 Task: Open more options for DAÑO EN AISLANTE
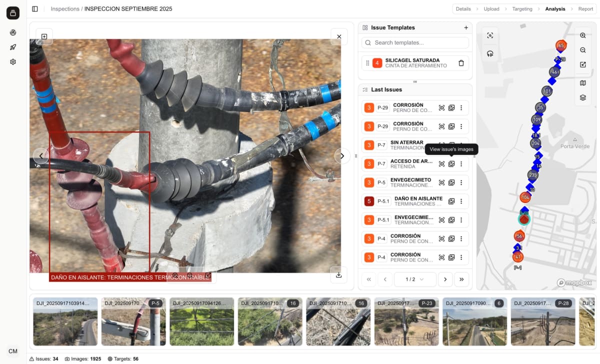(461, 201)
